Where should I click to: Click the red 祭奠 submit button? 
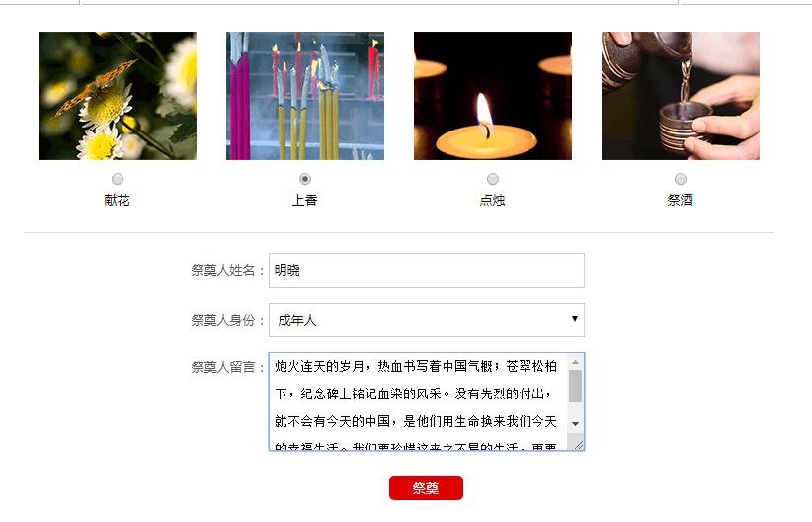click(426, 487)
